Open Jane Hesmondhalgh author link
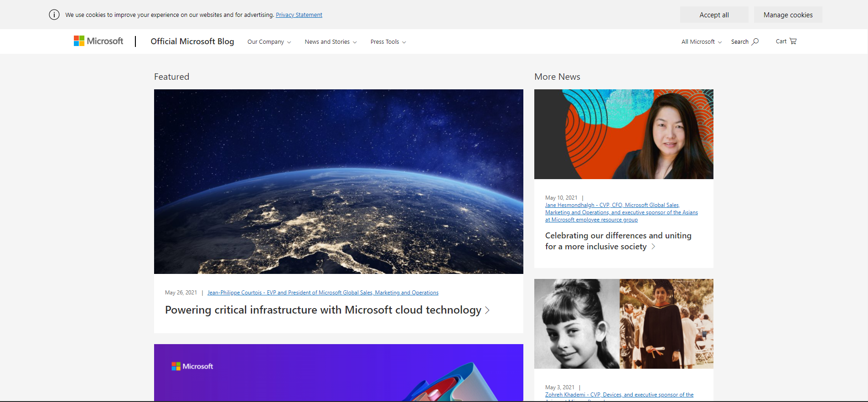The width and height of the screenshot is (868, 402). (621, 212)
